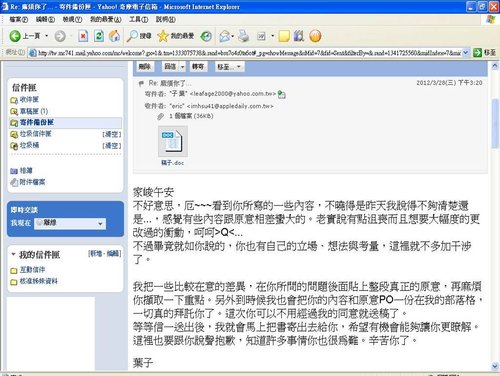Image resolution: width=500 pixels, height=376 pixels.
Task: Open the 編輯(E) menu
Action: (45, 19)
